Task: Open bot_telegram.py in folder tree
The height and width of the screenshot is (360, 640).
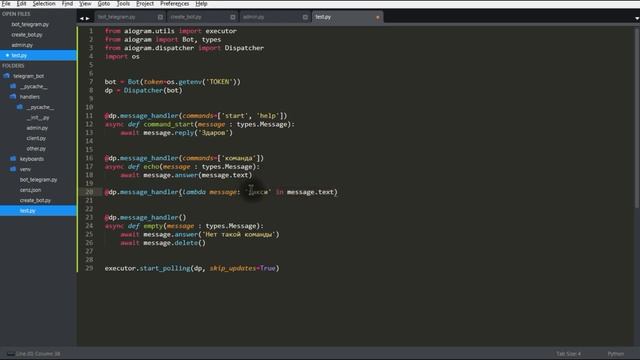Action: tap(38, 180)
